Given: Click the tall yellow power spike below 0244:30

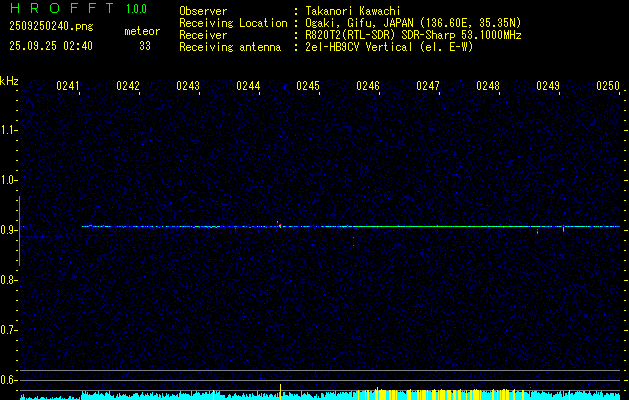Looking at the screenshot, I should point(280,391).
